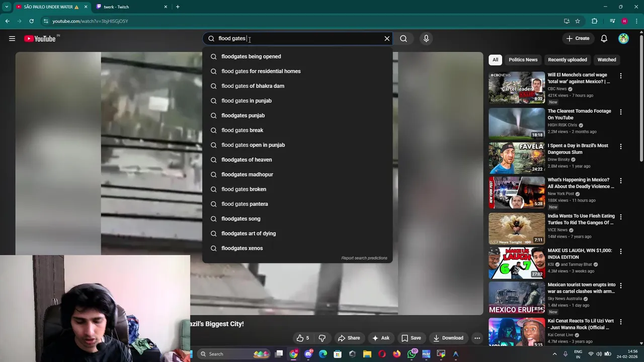Screen dimensions: 644x362
Task: Open the El Mencho's cartel video thumbnail
Action: coord(517,87)
